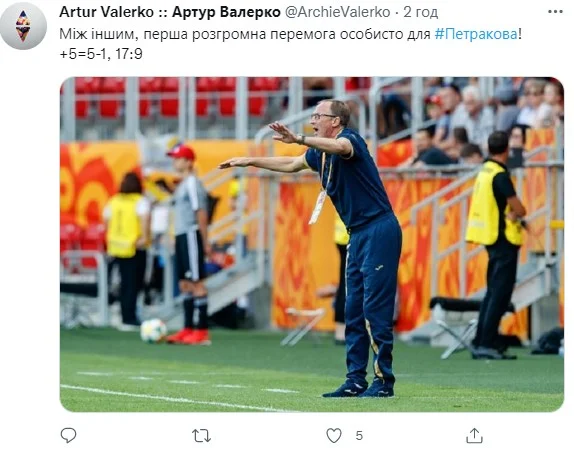
Task: Retweet the post using the arrows icon
Action: pos(201,436)
